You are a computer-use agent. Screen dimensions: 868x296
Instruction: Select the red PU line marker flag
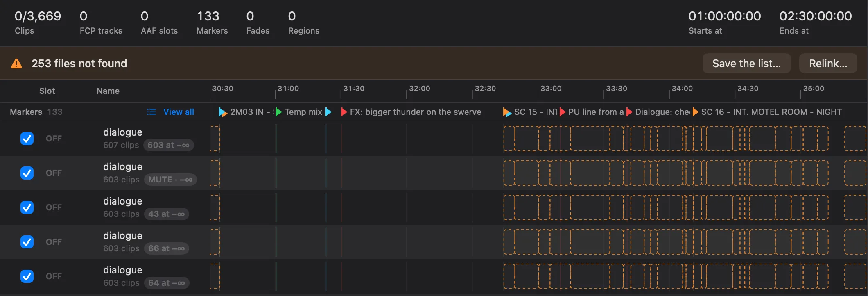tap(563, 112)
